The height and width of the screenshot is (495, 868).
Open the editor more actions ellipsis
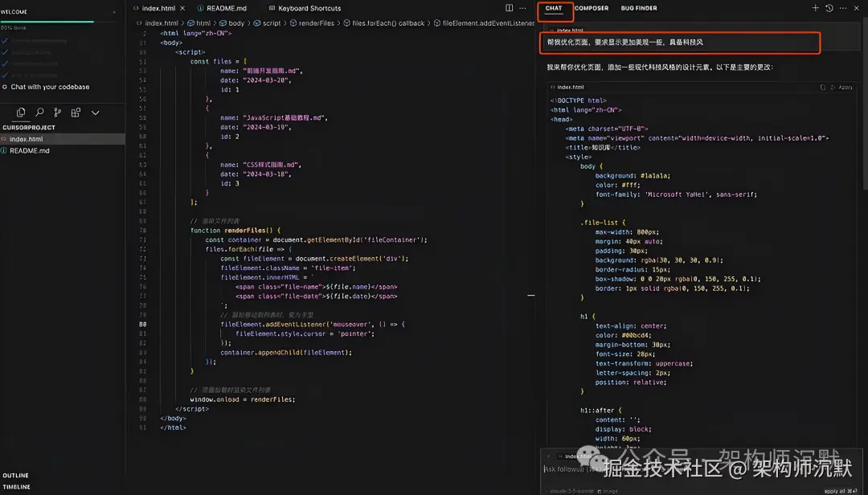(x=522, y=8)
